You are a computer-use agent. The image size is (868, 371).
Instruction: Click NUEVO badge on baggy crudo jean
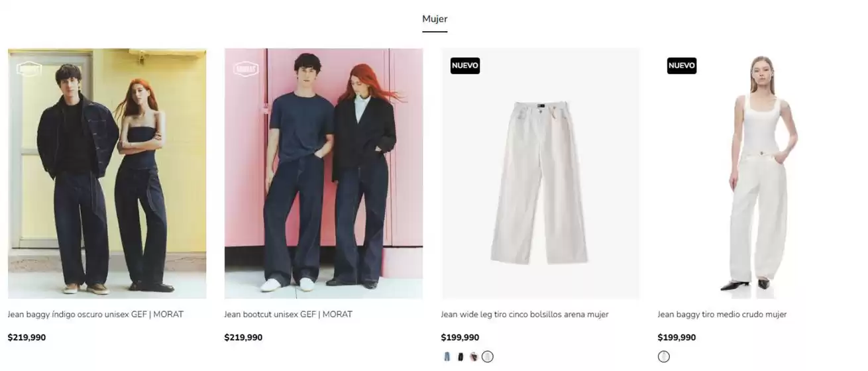(x=682, y=66)
